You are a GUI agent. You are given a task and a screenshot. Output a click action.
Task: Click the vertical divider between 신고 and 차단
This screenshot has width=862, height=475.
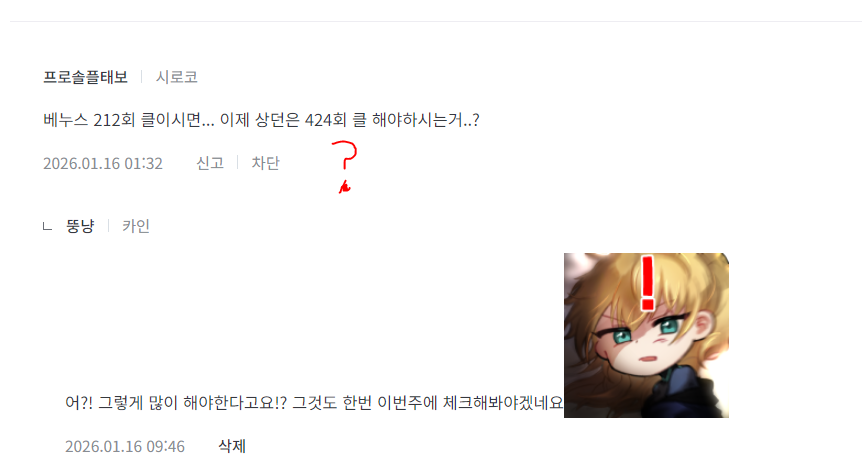[237, 163]
